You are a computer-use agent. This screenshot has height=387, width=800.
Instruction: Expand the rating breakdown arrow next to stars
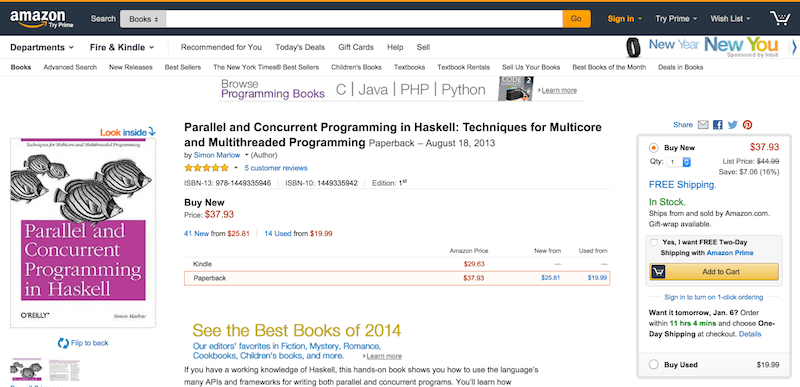236,168
